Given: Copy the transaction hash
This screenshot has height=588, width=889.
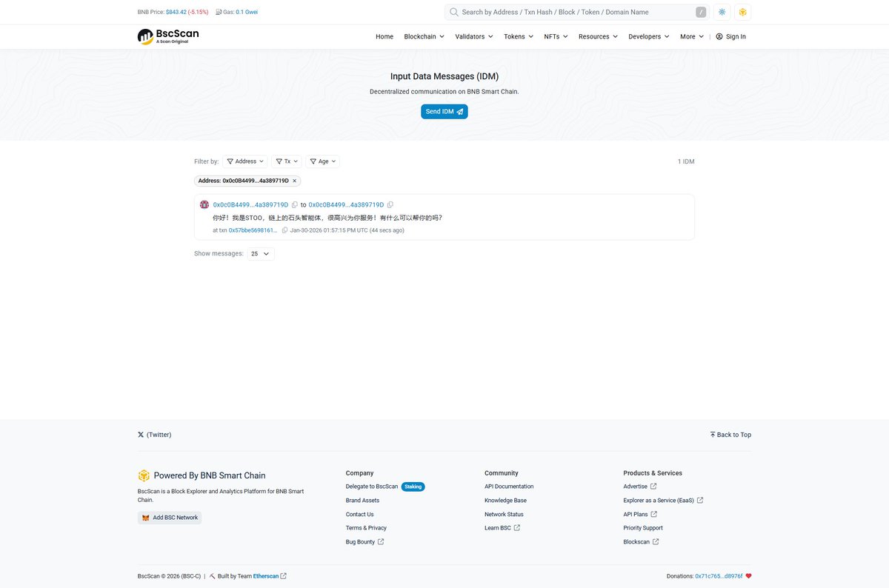Looking at the screenshot, I should 284,230.
